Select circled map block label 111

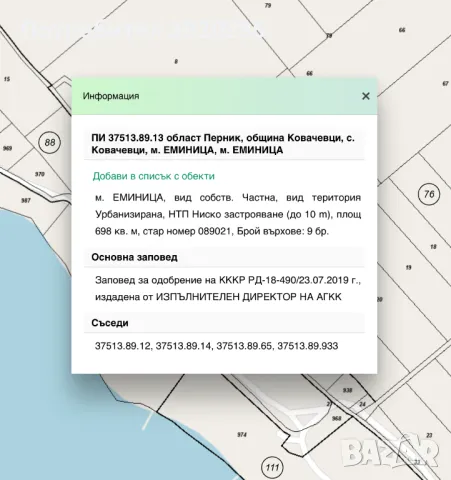(272, 467)
